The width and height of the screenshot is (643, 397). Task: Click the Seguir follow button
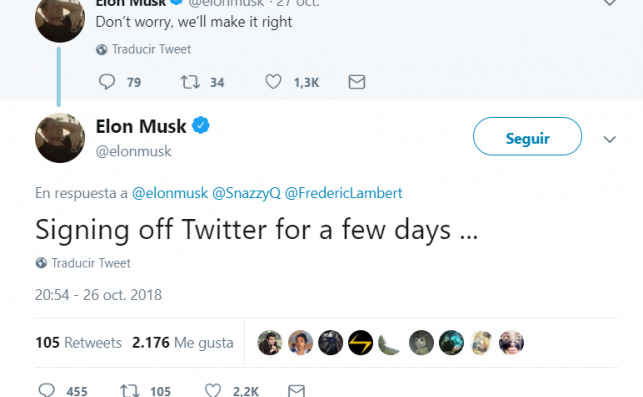pos(527,137)
